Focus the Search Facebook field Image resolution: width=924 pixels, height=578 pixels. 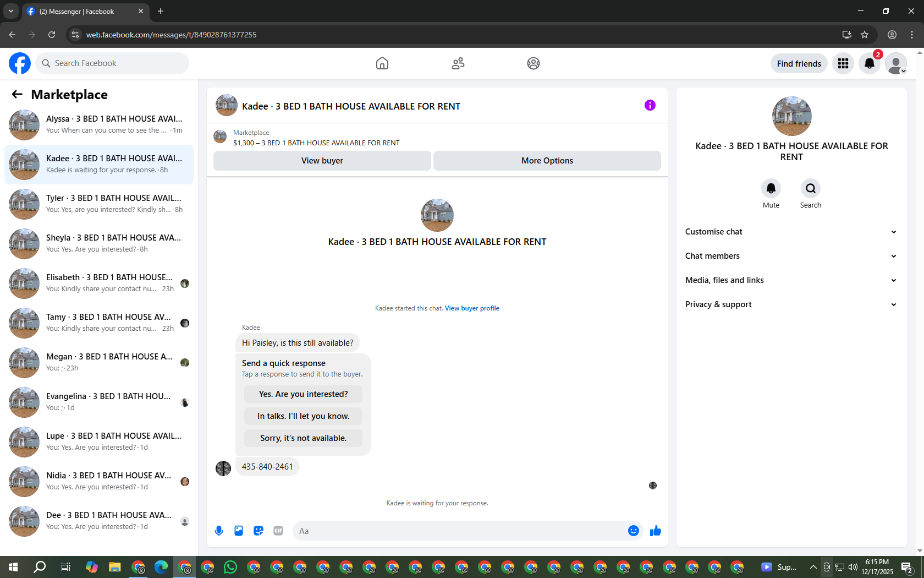coord(112,63)
